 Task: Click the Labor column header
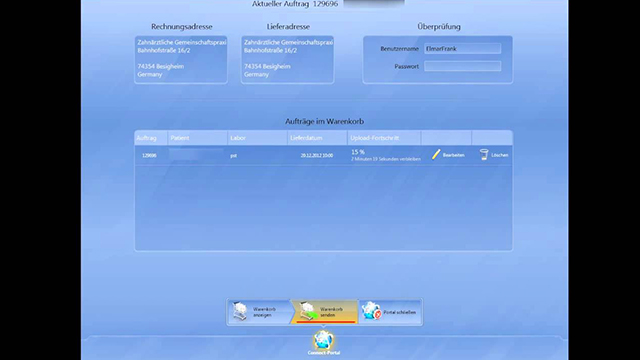[257, 138]
